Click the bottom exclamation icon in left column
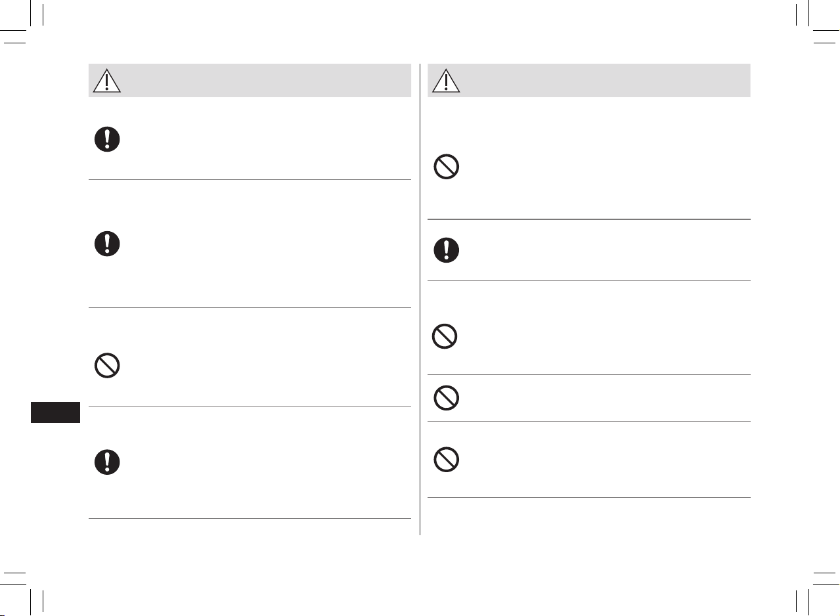The height and width of the screenshot is (616, 840). coord(107,462)
